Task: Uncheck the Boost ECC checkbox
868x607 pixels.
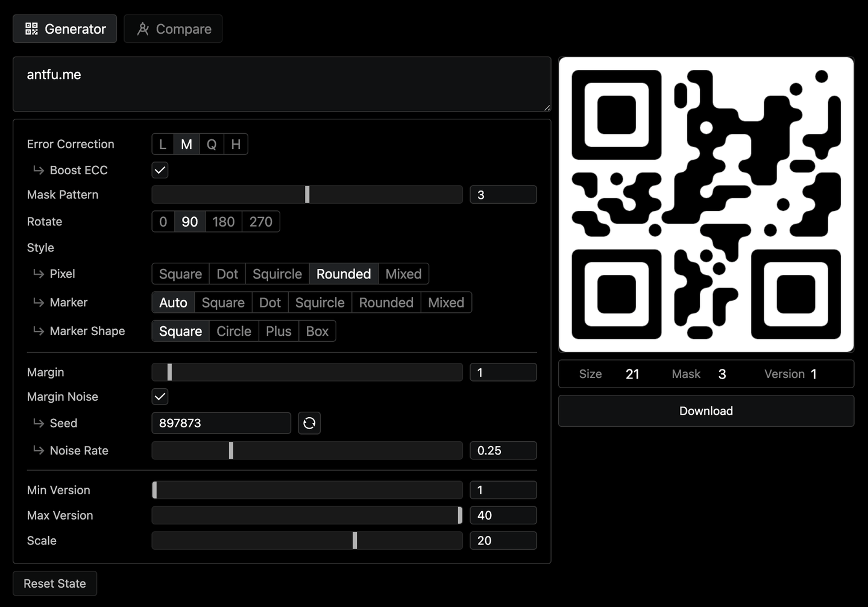Action: coord(159,170)
